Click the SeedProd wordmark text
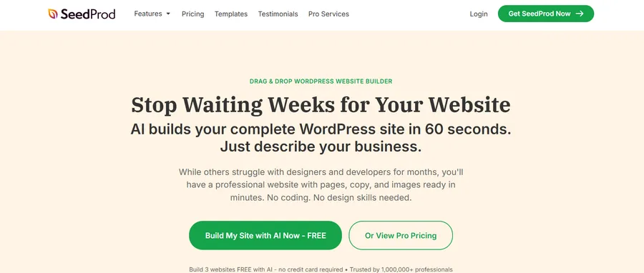This screenshot has height=273, width=644. click(88, 14)
